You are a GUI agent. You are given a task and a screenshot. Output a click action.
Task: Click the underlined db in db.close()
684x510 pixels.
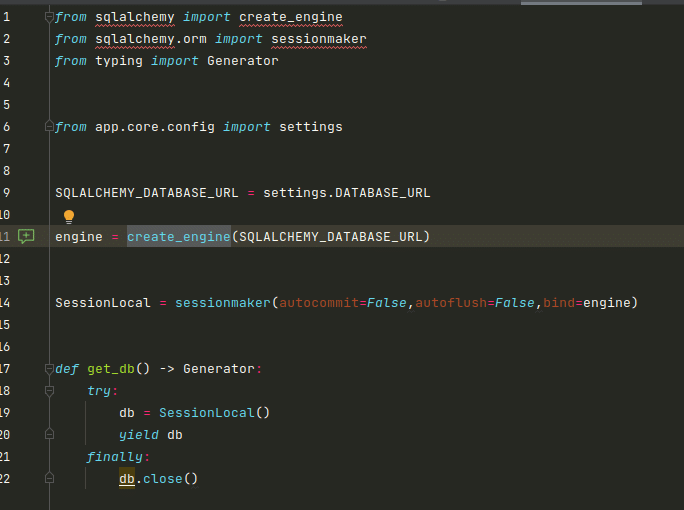click(x=127, y=479)
